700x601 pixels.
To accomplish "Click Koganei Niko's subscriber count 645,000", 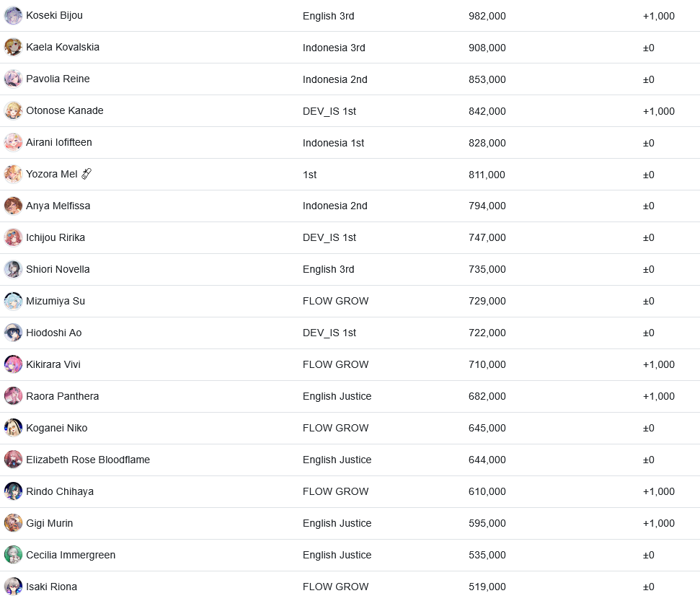I will click(487, 428).
